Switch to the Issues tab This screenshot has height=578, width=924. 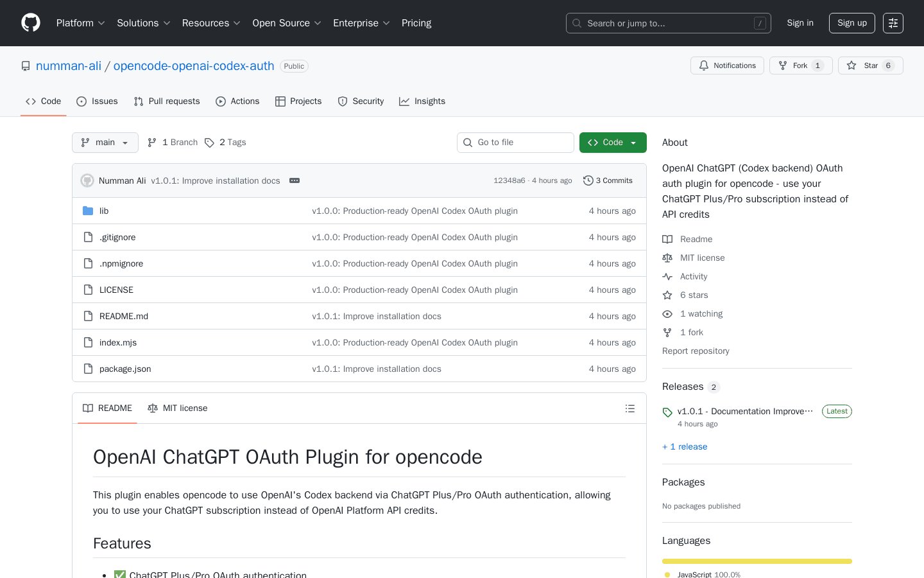tap(97, 101)
